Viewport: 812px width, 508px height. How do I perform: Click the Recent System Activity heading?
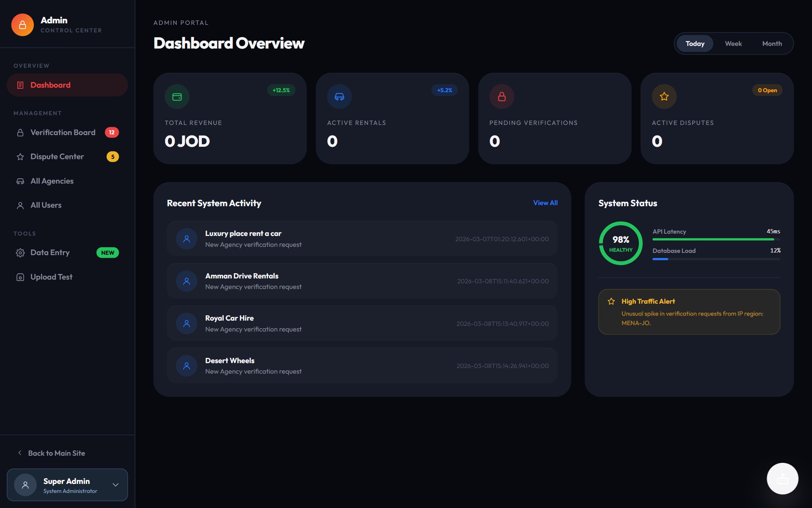point(214,203)
